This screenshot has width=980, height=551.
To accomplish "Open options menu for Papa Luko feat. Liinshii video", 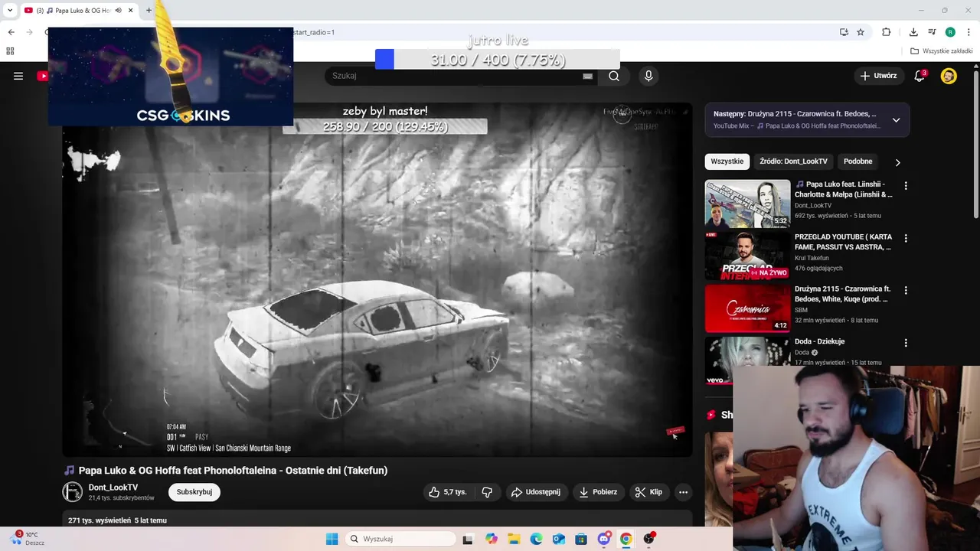I will (906, 186).
